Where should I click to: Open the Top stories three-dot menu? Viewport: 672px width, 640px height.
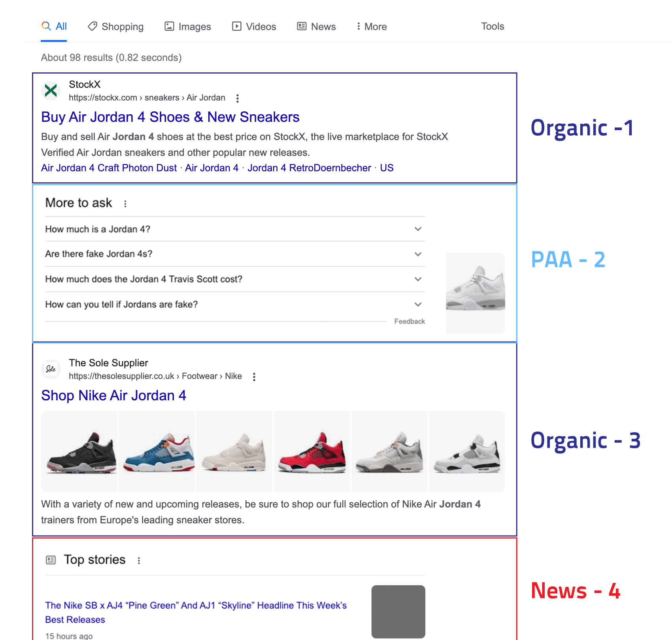pos(139,560)
